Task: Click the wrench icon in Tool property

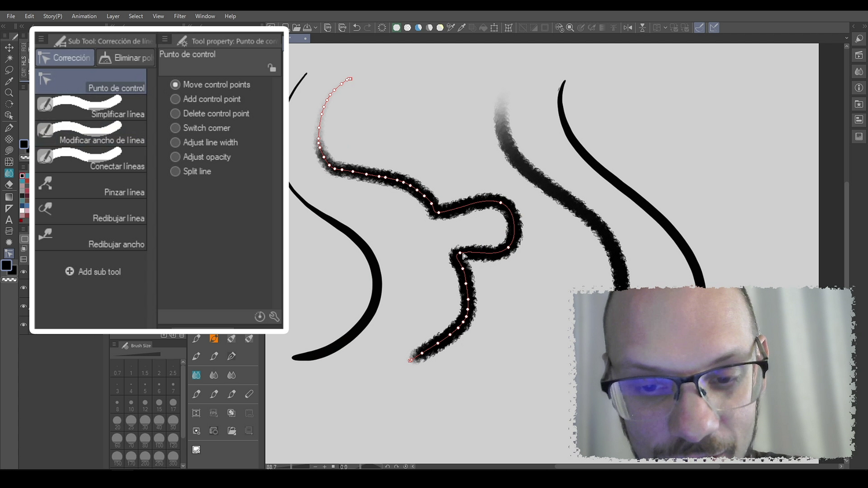Action: coord(274,316)
